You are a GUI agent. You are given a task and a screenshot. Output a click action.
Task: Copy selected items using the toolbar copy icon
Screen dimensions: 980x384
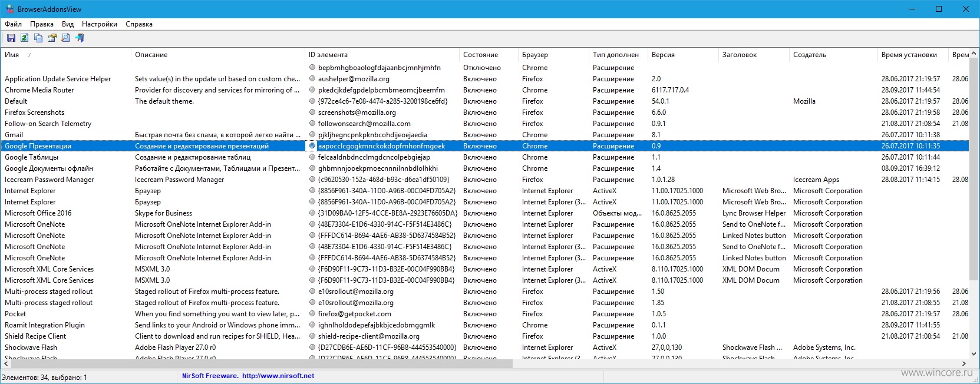[38, 38]
